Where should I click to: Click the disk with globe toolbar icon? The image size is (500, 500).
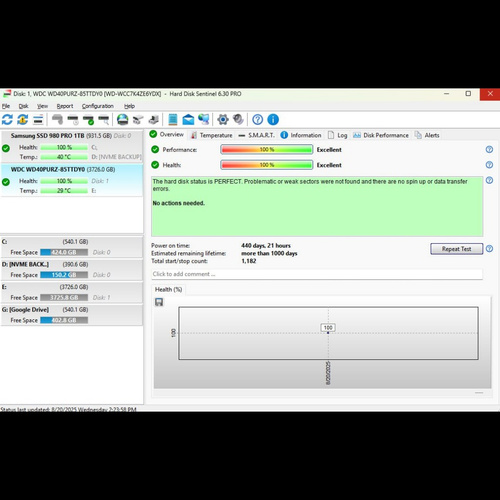pyautogui.click(x=123, y=119)
